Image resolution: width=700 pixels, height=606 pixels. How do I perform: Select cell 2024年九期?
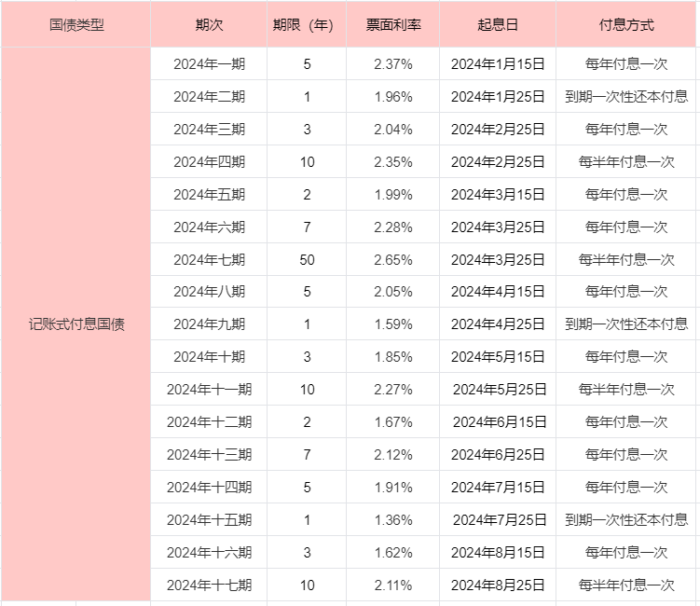pyautogui.click(x=209, y=324)
